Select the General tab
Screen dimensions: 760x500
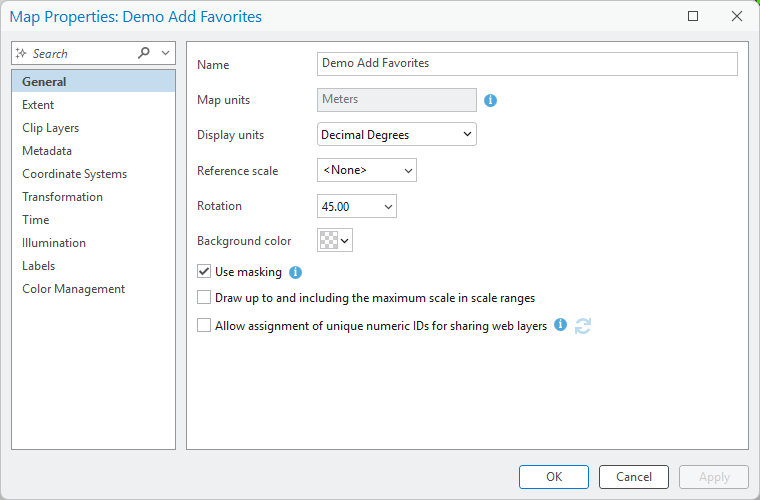coord(94,81)
